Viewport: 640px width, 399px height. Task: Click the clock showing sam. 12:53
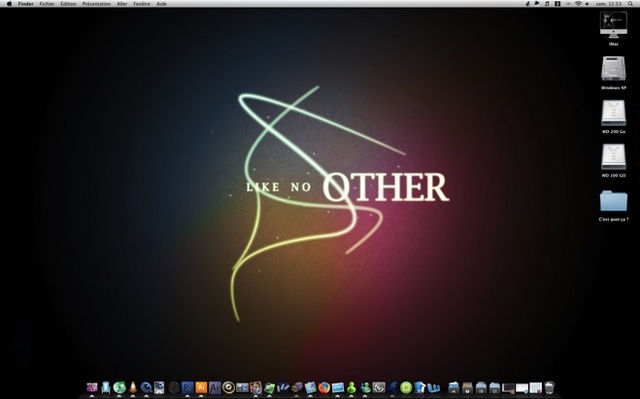tap(609, 4)
